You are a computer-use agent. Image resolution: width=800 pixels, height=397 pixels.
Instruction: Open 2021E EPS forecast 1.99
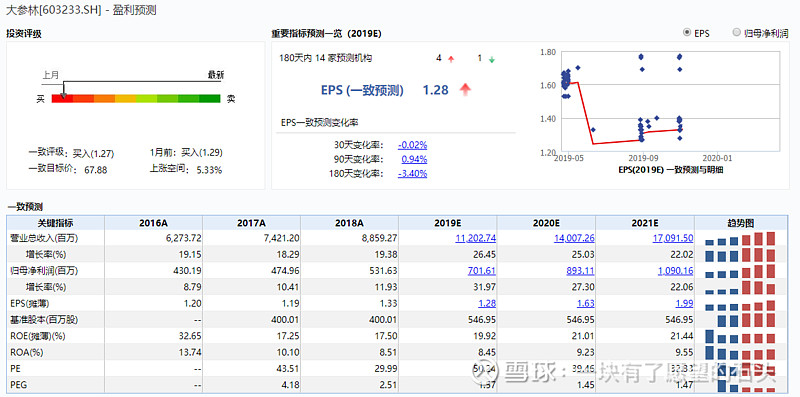click(x=684, y=304)
